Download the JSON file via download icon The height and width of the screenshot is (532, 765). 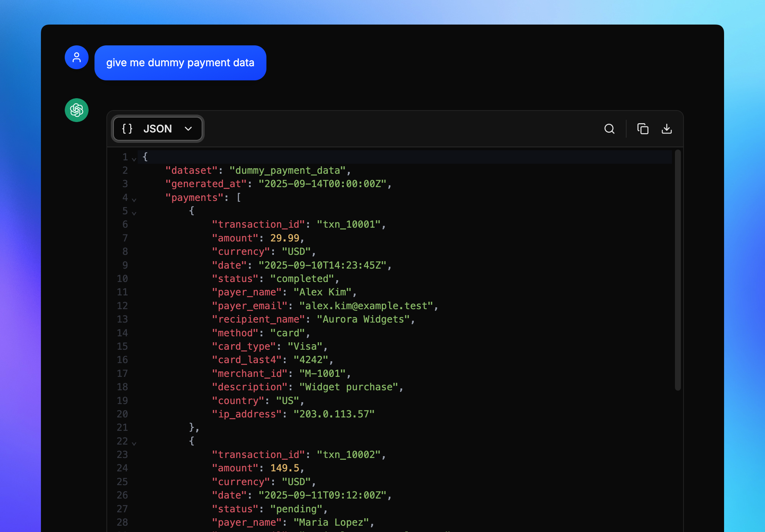point(666,129)
